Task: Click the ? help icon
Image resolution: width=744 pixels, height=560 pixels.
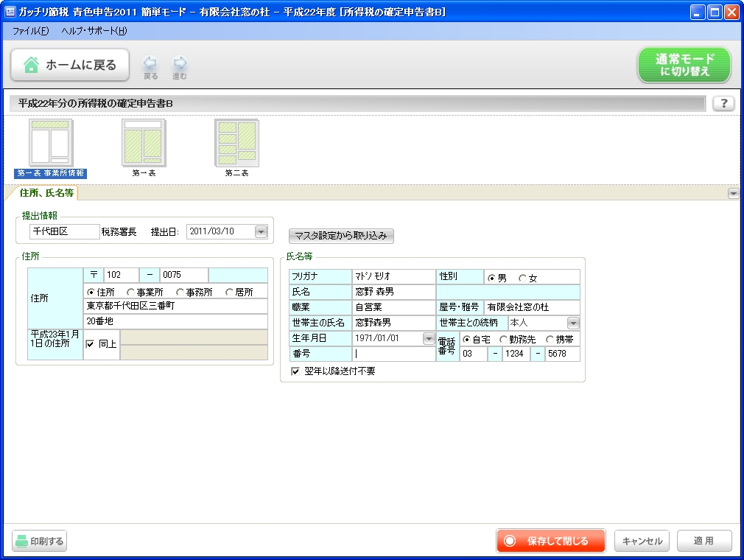Action: tap(723, 103)
